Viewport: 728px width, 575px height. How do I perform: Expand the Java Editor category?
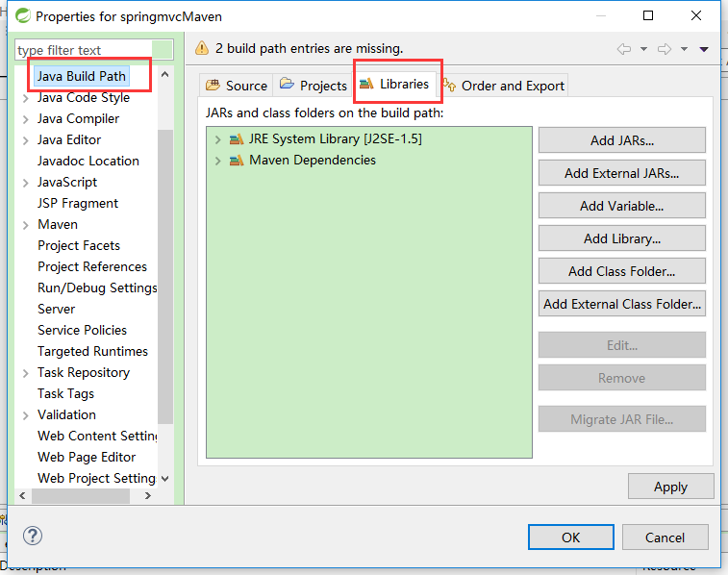click(x=26, y=140)
